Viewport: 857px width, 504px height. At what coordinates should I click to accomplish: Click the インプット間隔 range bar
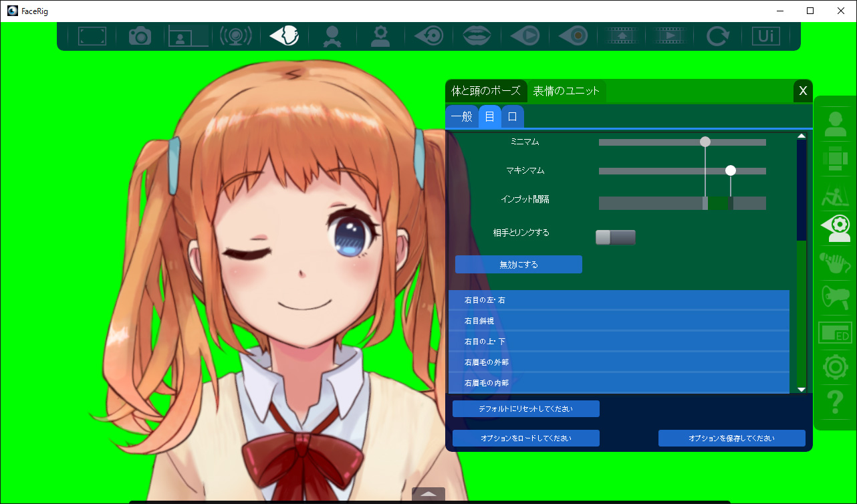tap(683, 203)
